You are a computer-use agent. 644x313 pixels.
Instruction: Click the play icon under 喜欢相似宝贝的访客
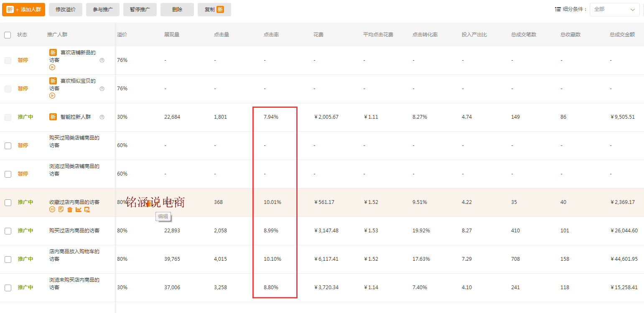tap(52, 96)
